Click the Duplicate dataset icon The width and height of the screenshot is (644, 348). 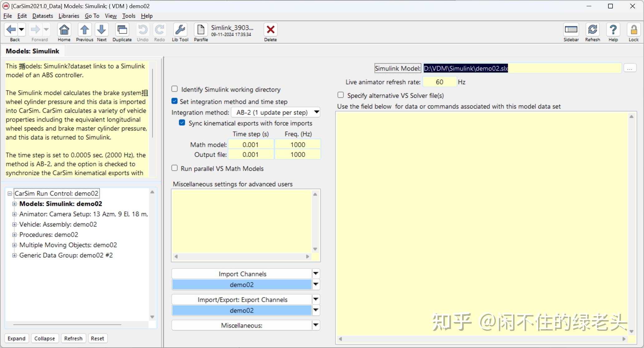click(122, 30)
